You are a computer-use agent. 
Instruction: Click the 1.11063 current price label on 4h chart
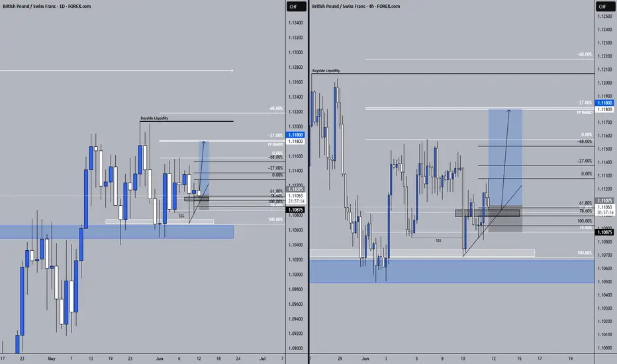click(x=605, y=207)
